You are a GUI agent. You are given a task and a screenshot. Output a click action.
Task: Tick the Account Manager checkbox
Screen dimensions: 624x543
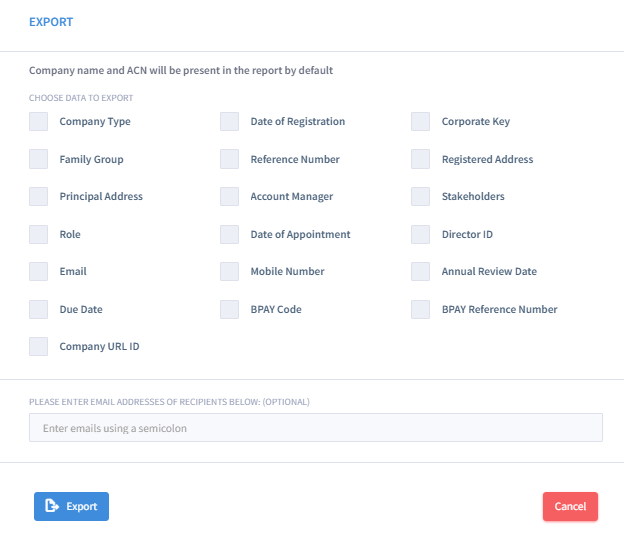tap(230, 196)
